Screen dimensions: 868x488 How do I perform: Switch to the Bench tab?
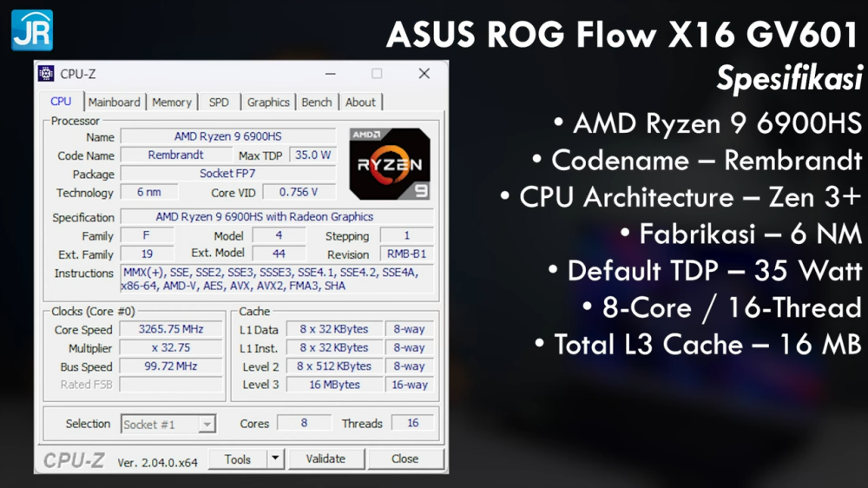(x=317, y=102)
